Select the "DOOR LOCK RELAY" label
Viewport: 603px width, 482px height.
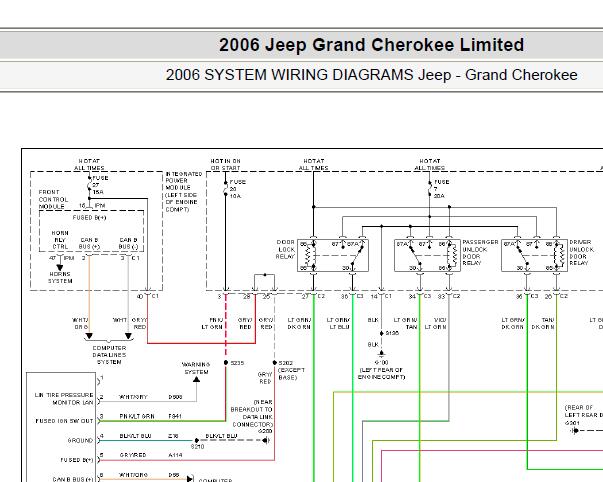(x=285, y=249)
